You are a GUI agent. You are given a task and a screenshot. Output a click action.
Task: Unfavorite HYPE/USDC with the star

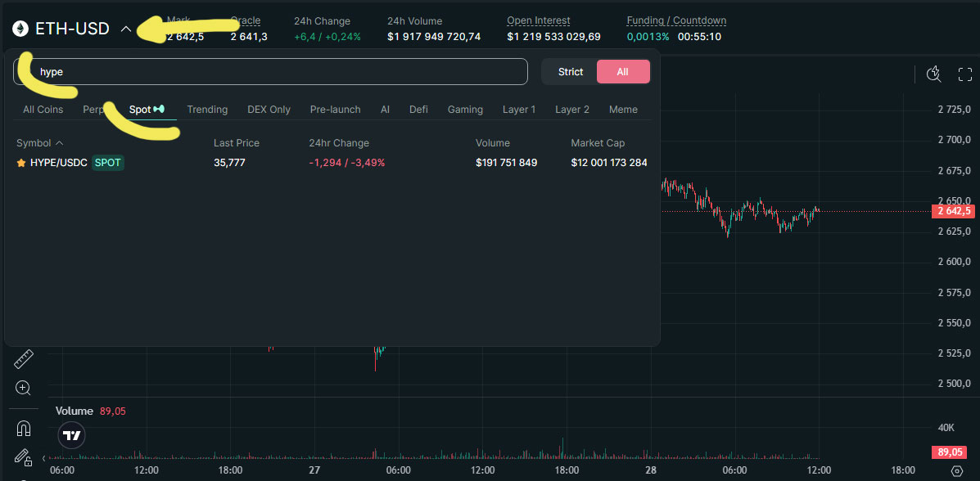tap(21, 163)
